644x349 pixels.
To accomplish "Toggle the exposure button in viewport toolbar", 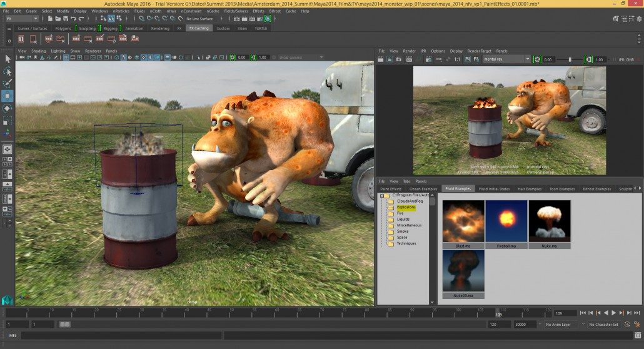I will point(233,58).
